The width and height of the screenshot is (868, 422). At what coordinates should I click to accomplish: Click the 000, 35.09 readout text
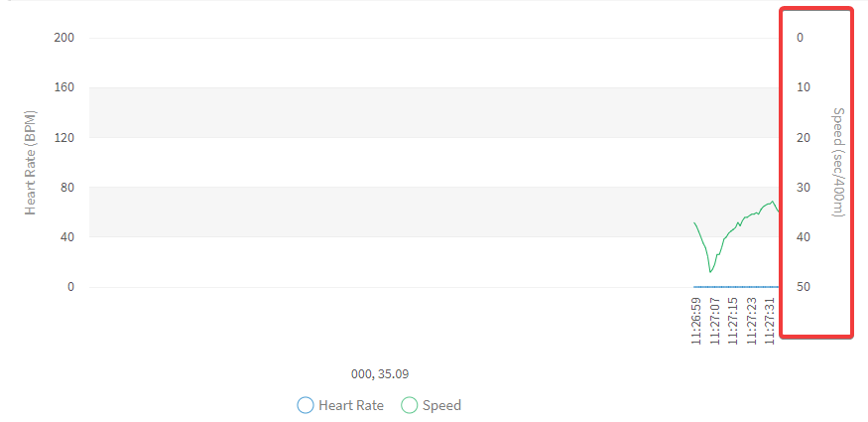tap(380, 374)
